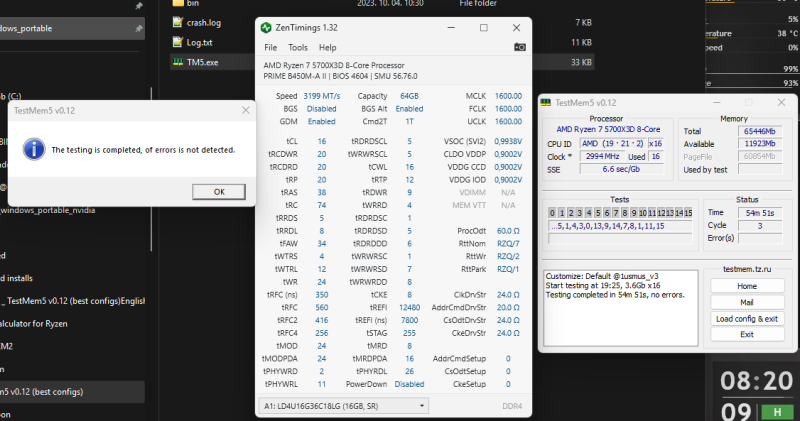Select dows_portable pinned sidebar folder
Screen dimensions: 800x421
[x=71, y=29]
